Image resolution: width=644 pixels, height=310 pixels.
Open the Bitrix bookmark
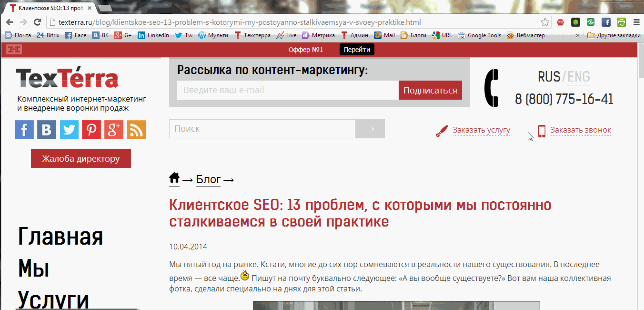pyautogui.click(x=48, y=35)
